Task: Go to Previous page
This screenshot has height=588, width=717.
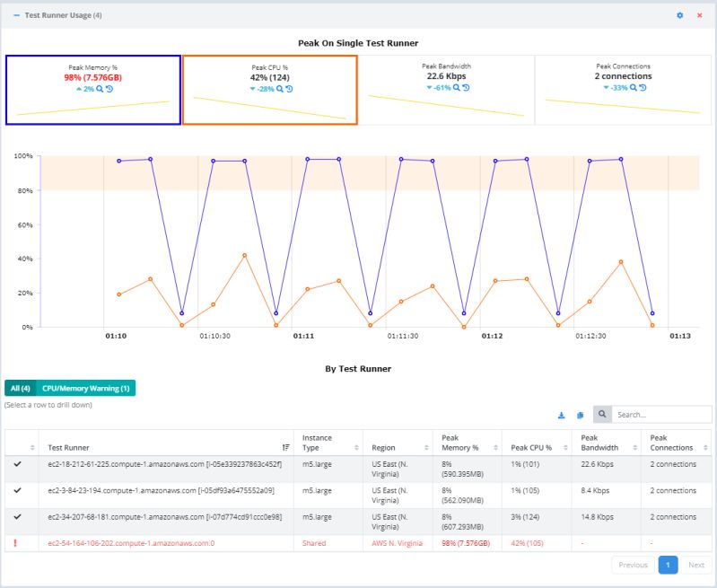Action: 633,565
